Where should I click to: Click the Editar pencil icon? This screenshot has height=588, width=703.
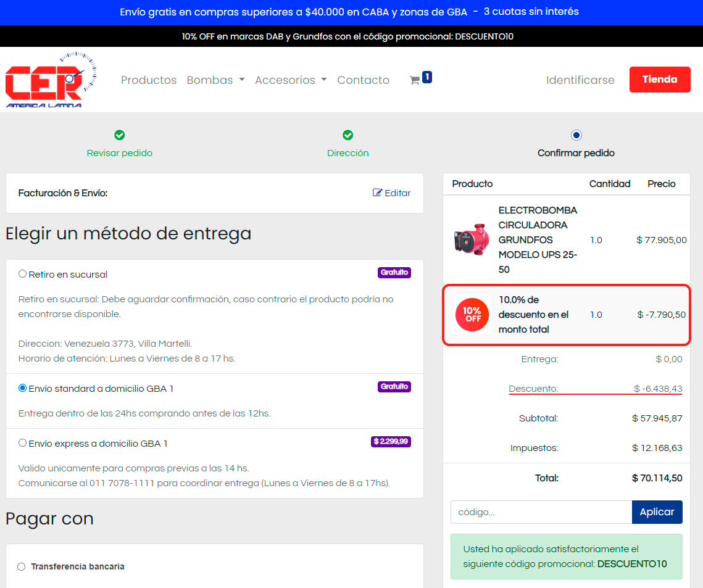coord(378,193)
